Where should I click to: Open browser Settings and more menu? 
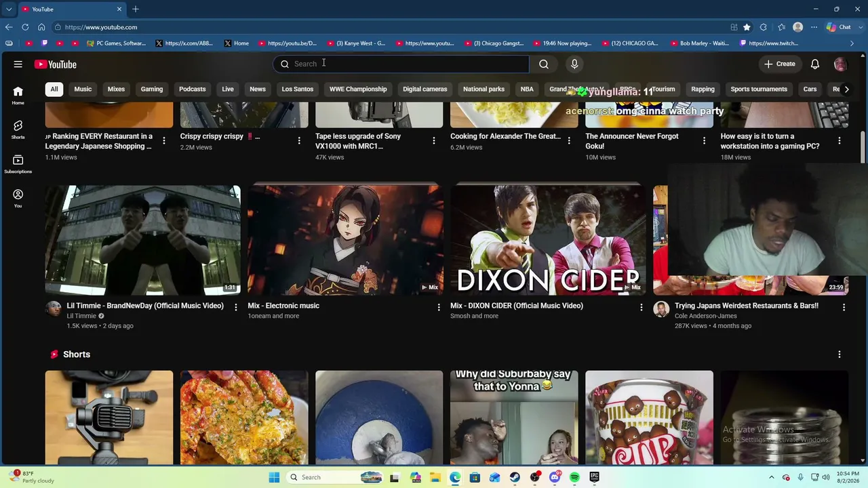coord(814,27)
